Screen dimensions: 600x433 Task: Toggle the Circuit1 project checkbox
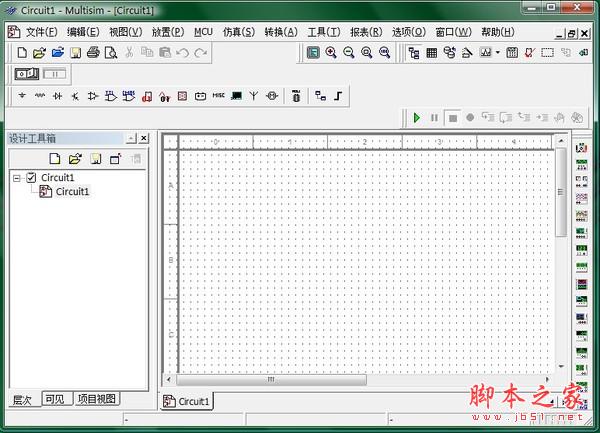(x=31, y=178)
